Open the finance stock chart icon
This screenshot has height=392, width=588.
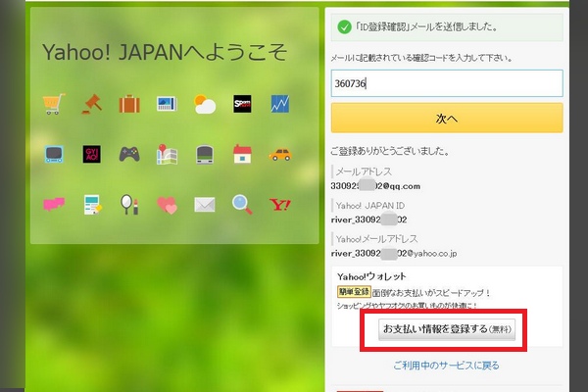(x=280, y=103)
